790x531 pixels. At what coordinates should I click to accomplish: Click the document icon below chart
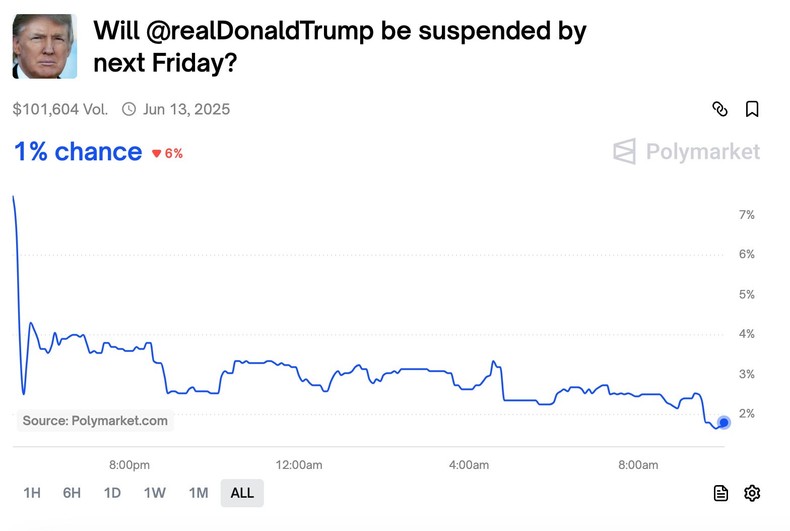pyautogui.click(x=721, y=492)
